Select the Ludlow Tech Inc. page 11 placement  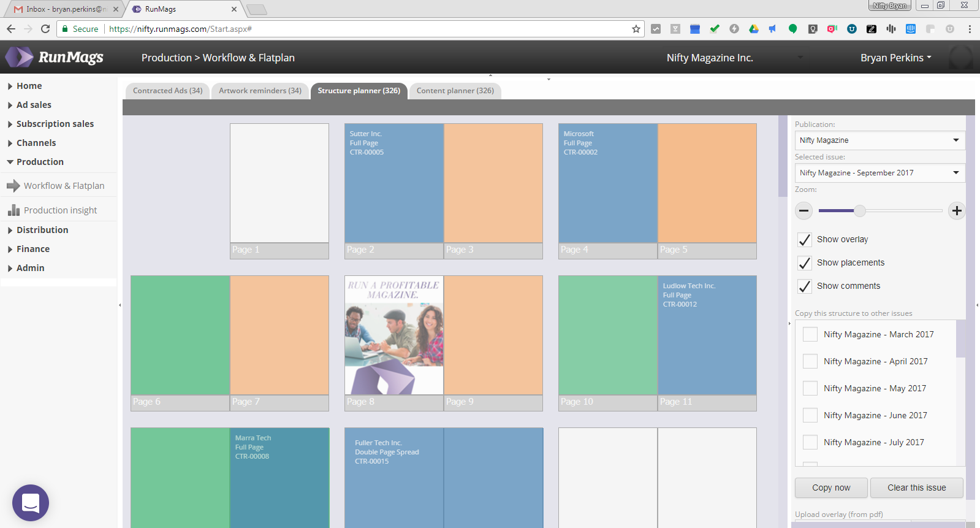pos(707,335)
